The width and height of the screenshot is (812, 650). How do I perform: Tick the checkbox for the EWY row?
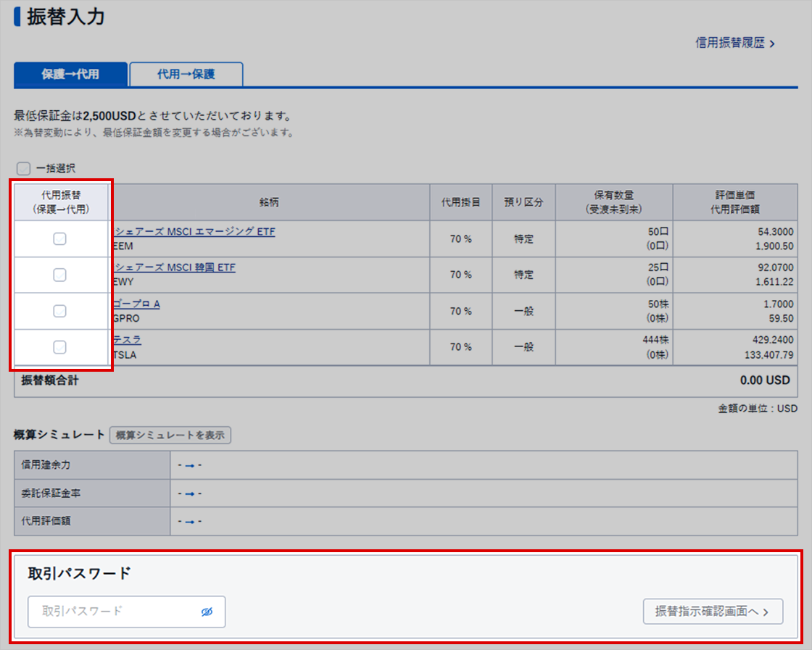click(60, 275)
